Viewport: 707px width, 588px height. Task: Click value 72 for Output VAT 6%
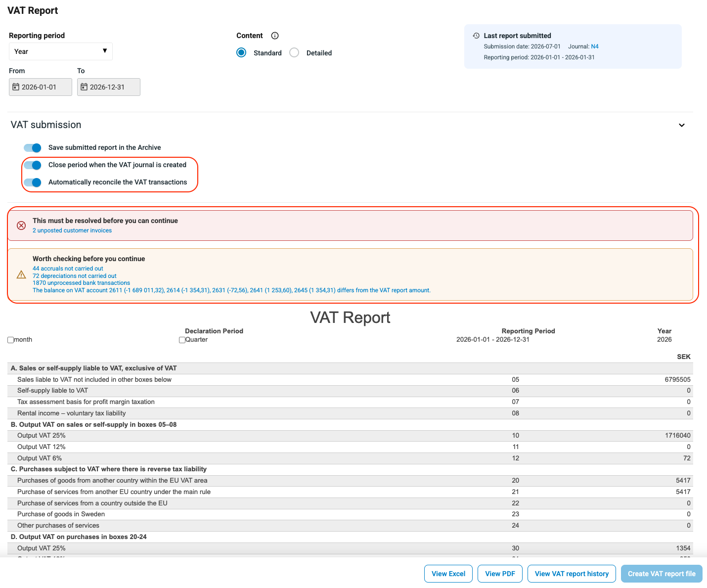click(x=687, y=458)
